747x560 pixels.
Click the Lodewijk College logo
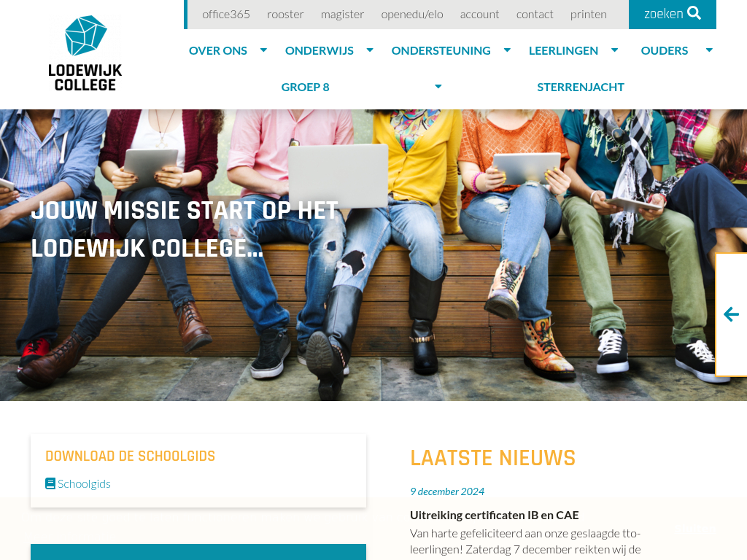[x=85, y=53]
